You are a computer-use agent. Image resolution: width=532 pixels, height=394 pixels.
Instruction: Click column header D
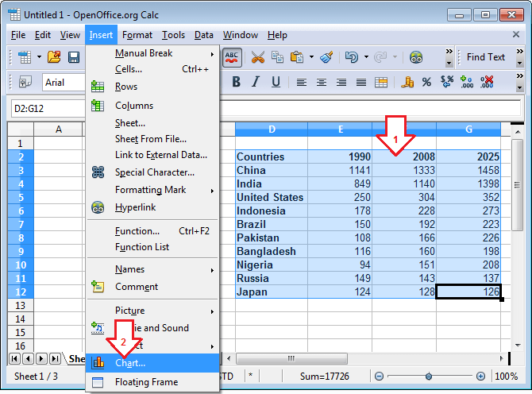click(272, 129)
